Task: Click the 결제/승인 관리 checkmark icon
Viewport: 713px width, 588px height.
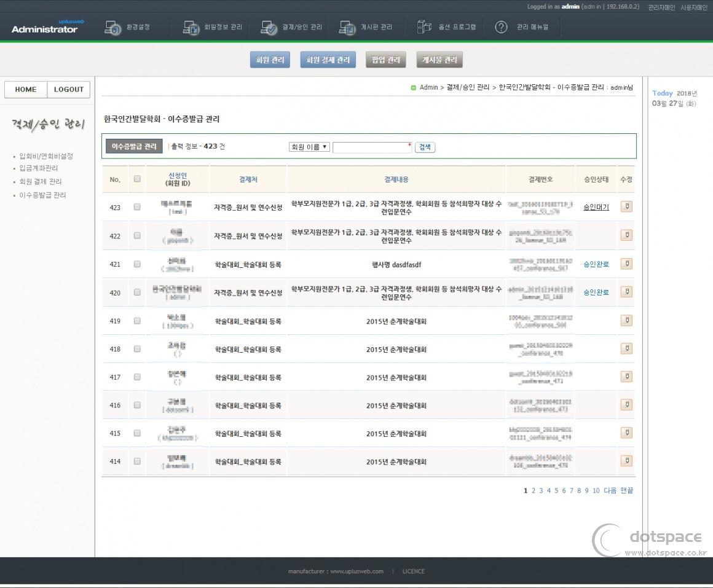Action: tap(269, 28)
